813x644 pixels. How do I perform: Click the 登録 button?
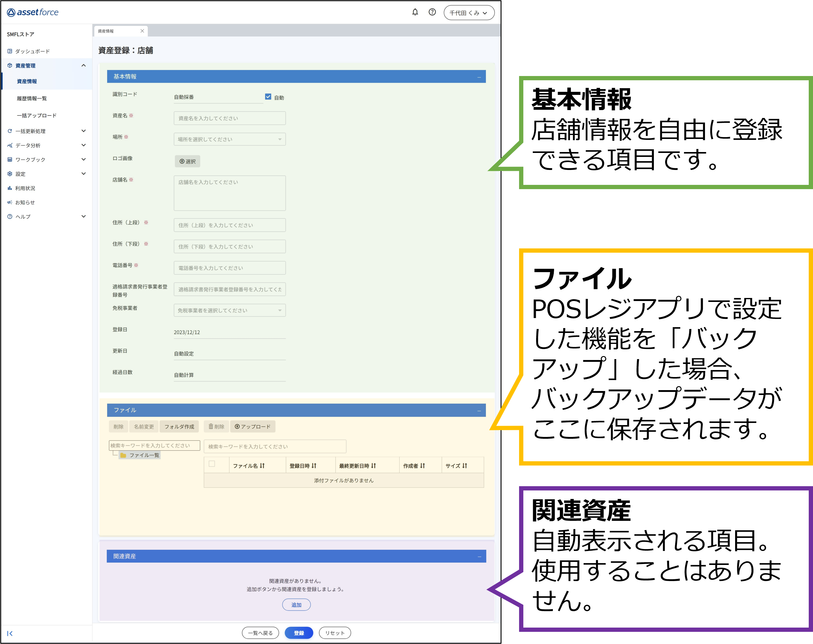point(299,633)
